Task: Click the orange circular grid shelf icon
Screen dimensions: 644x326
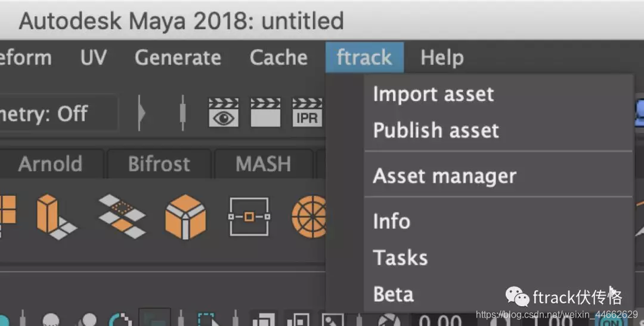Action: [x=309, y=217]
